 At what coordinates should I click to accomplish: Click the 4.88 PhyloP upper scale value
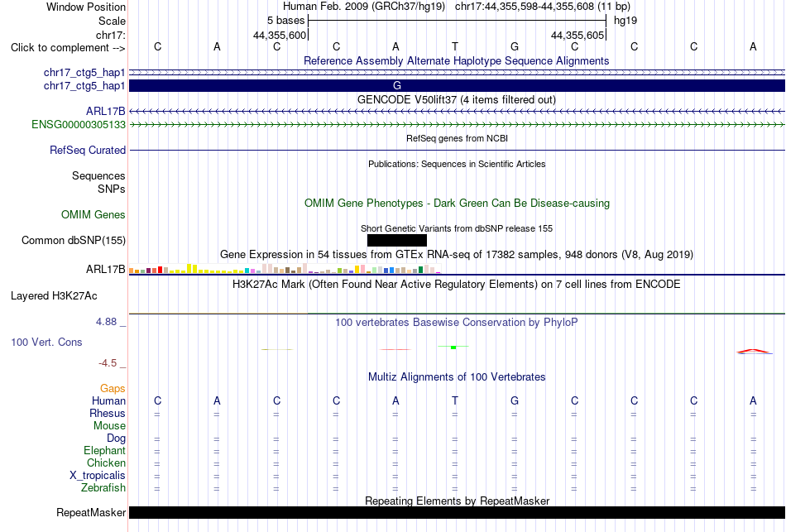click(106, 322)
